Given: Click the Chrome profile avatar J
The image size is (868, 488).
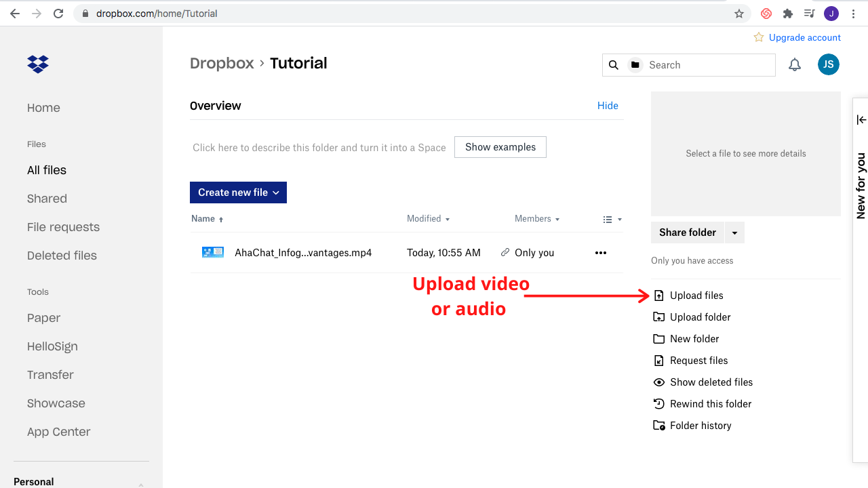Looking at the screenshot, I should (831, 14).
